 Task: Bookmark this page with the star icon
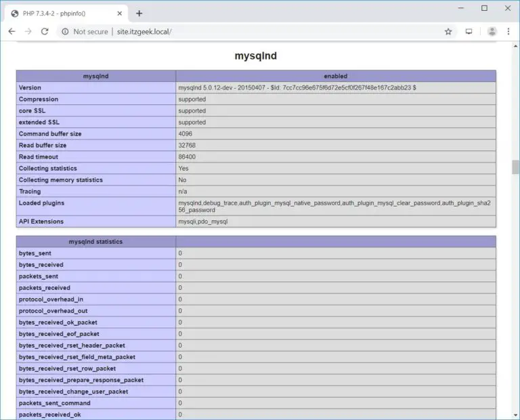click(448, 31)
